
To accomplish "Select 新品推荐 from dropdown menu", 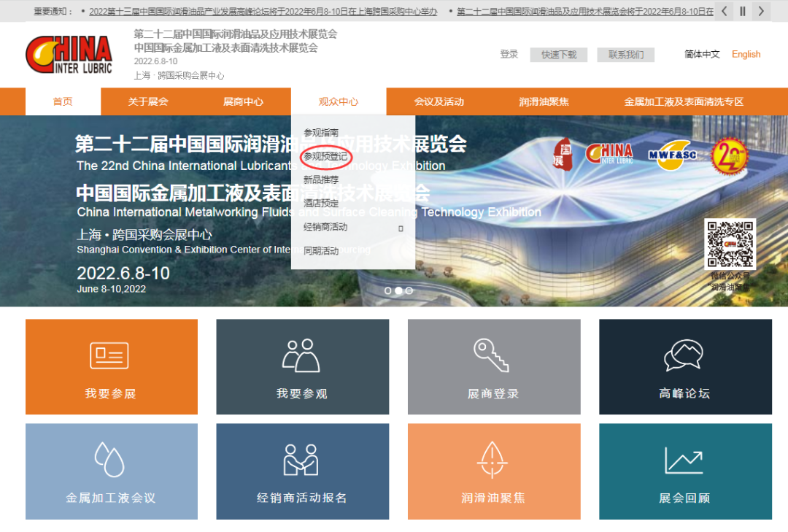I will coord(321,180).
